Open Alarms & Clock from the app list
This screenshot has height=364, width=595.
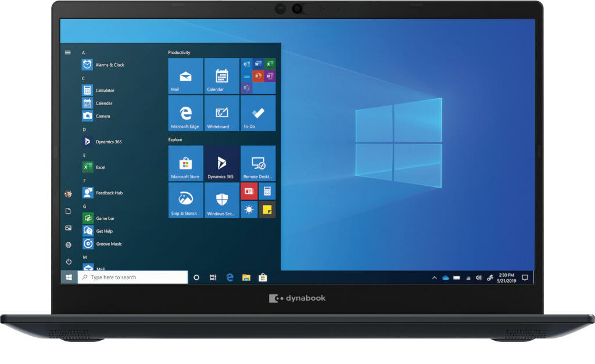pyautogui.click(x=103, y=65)
